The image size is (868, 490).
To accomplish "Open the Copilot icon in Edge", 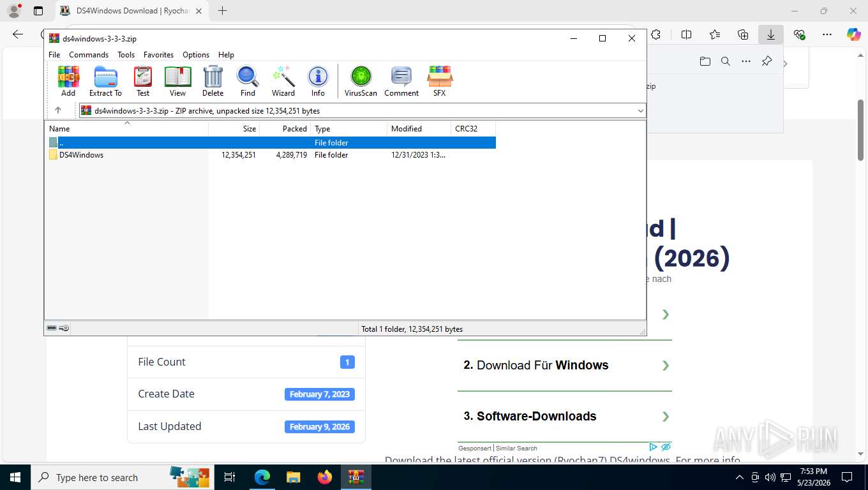I will [x=854, y=34].
